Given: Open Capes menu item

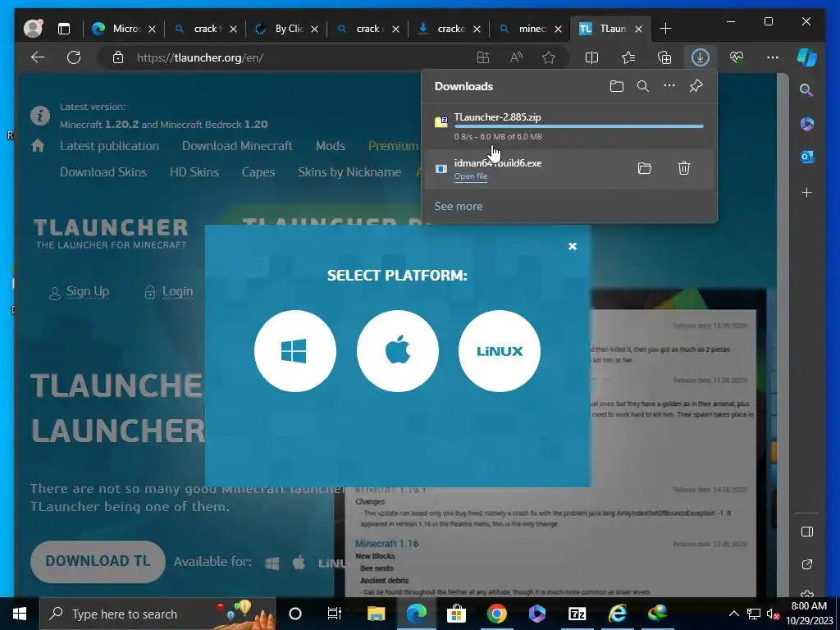Looking at the screenshot, I should tap(258, 172).
